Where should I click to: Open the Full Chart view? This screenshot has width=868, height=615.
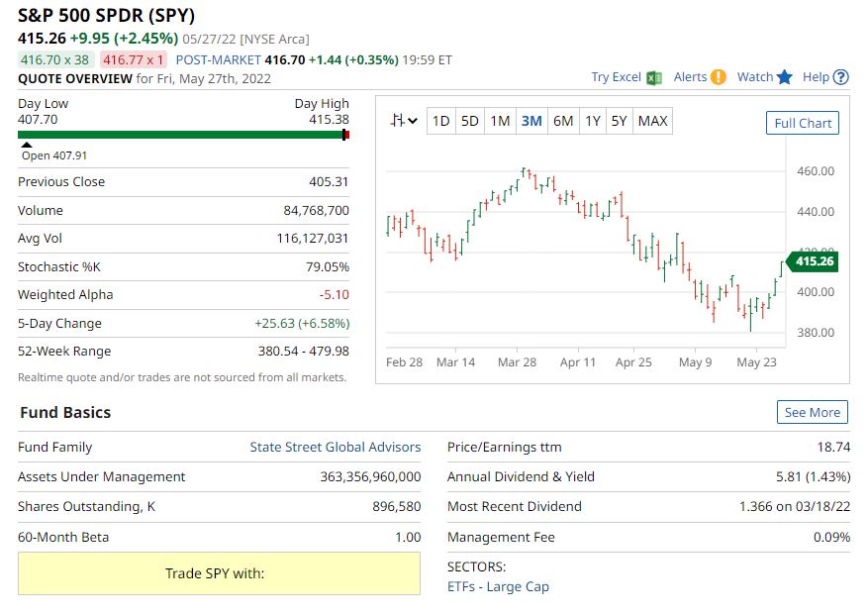[802, 123]
